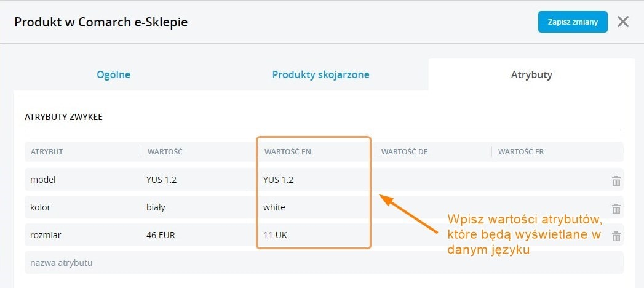Close the product dialog with X
This screenshot has width=644, height=288.
(623, 22)
